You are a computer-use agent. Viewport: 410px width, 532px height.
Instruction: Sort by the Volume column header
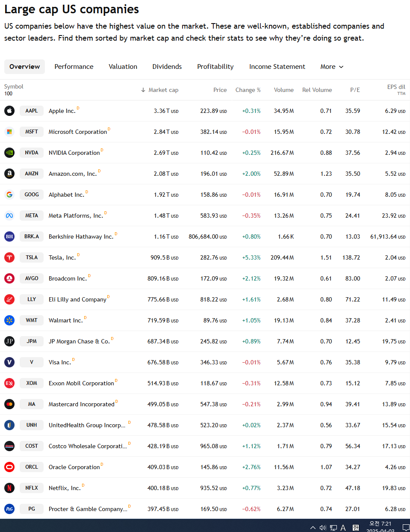(x=284, y=90)
